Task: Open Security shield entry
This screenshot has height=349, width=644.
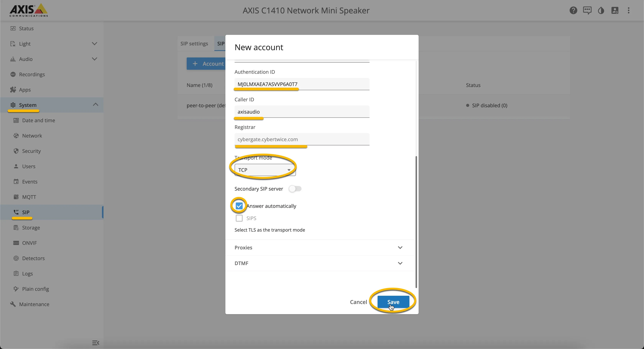Action: [x=52, y=151]
